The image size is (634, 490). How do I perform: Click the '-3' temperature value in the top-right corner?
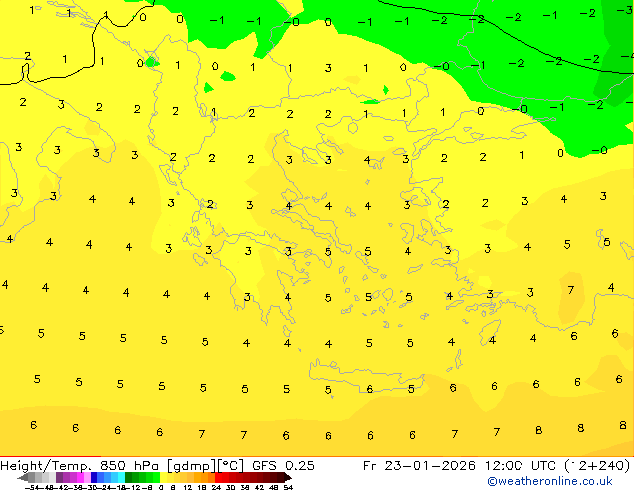pyautogui.click(x=625, y=9)
